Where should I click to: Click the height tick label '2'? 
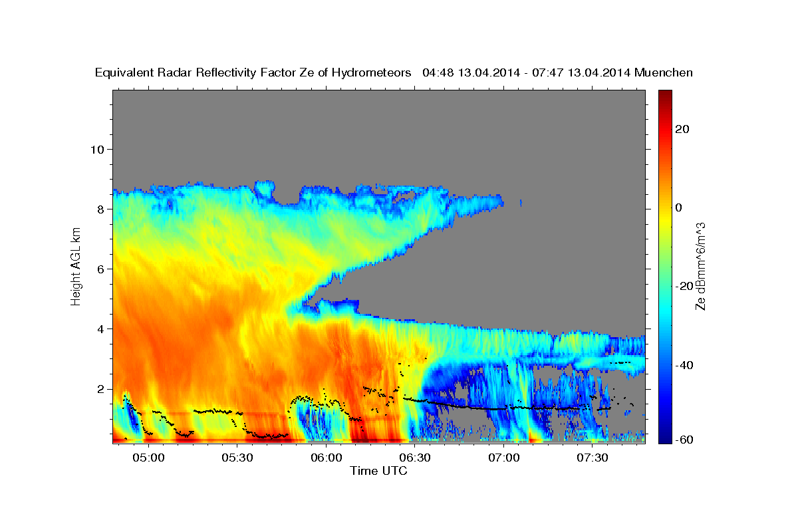coord(100,389)
